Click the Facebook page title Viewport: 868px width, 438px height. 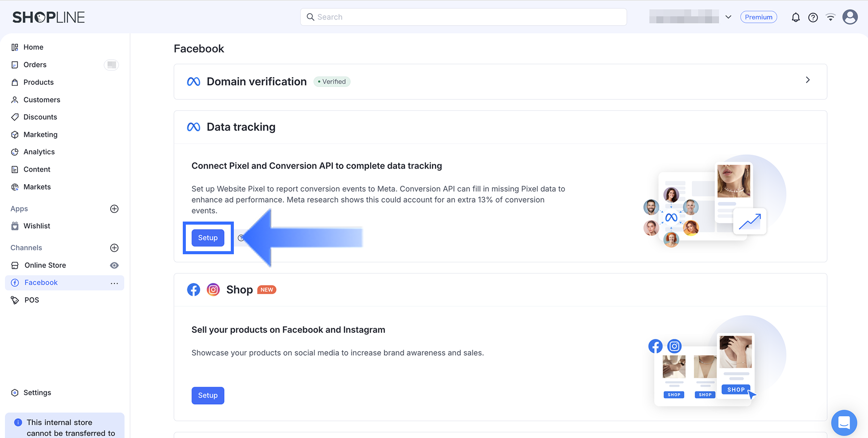click(199, 48)
